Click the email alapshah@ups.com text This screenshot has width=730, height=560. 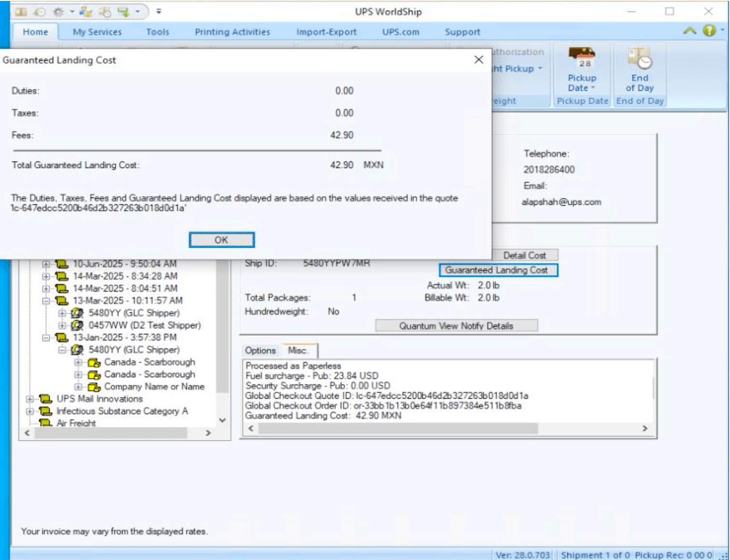(561, 202)
